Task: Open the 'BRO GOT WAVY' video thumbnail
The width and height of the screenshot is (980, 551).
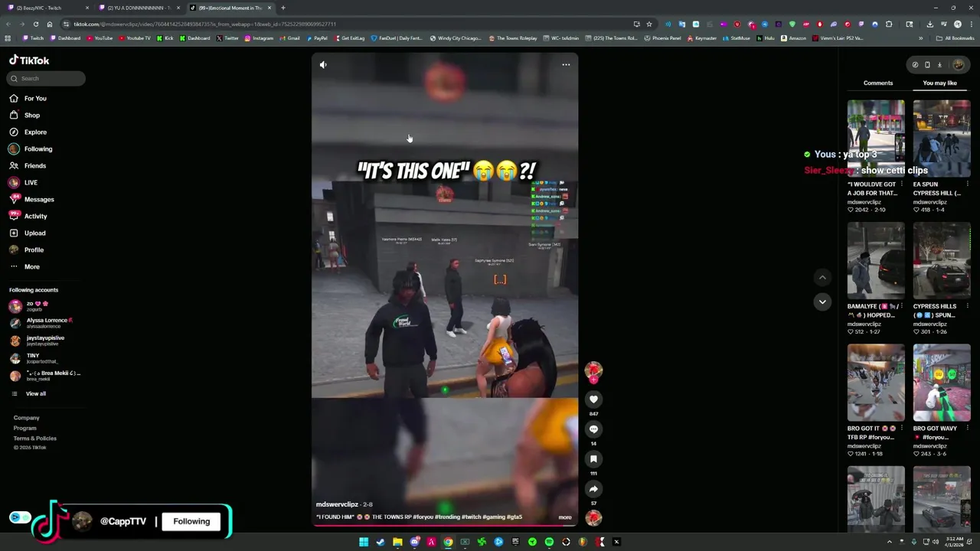Action: [942, 383]
